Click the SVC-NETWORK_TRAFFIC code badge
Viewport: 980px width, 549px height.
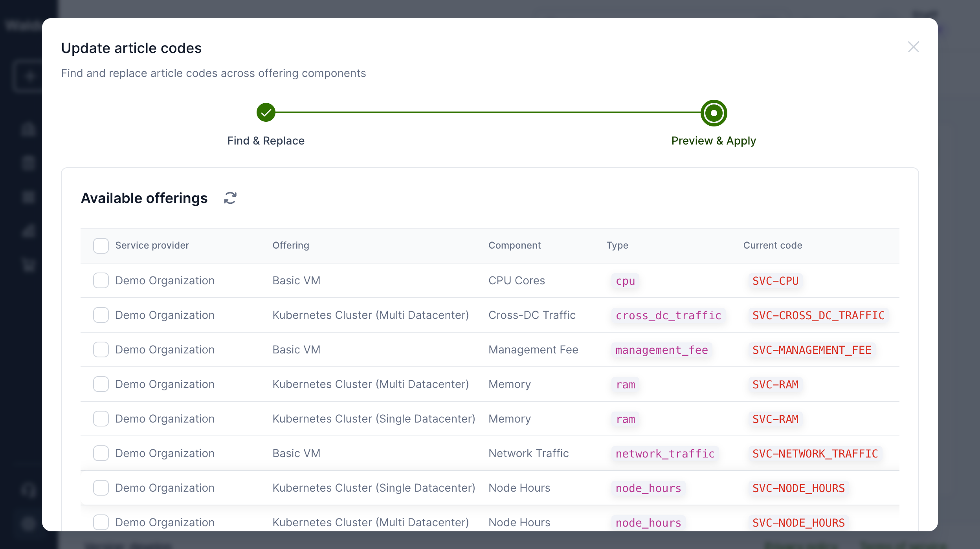pos(815,454)
